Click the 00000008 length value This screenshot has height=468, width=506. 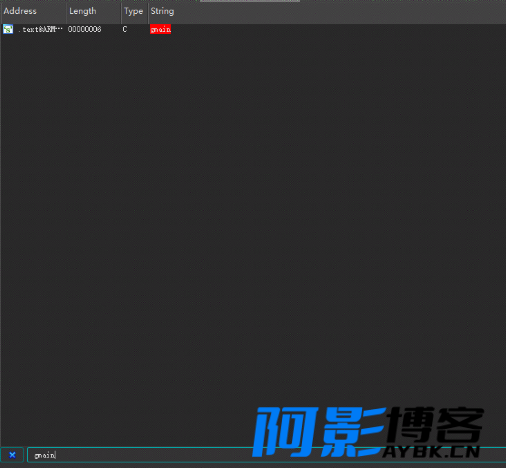[84, 29]
